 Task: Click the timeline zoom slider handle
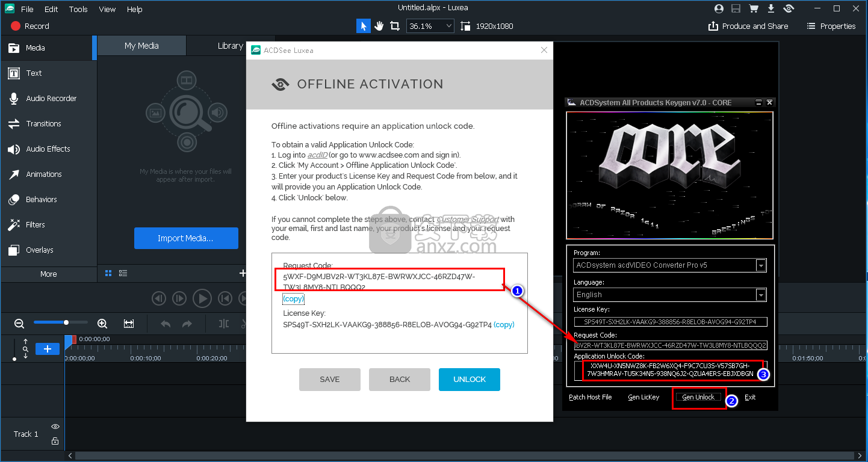66,322
